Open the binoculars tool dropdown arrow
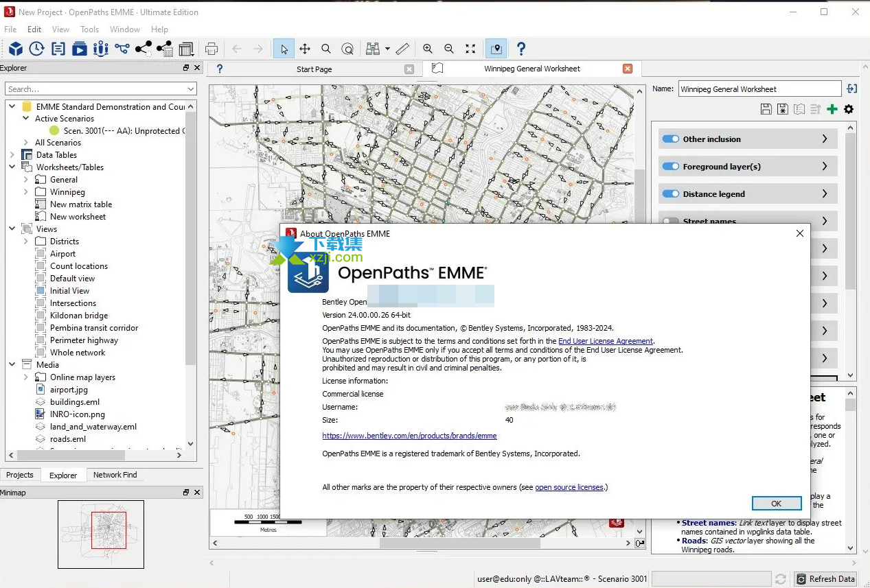 pyautogui.click(x=387, y=49)
